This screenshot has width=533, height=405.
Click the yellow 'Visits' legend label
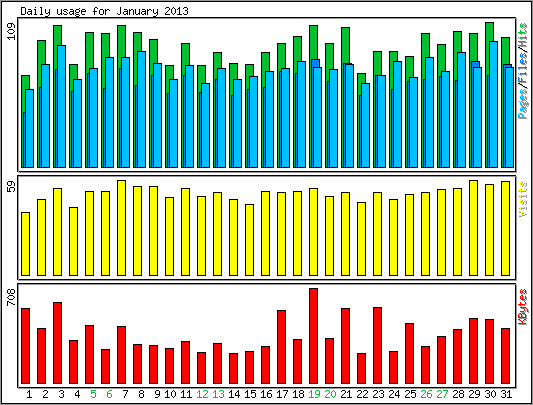click(523, 199)
